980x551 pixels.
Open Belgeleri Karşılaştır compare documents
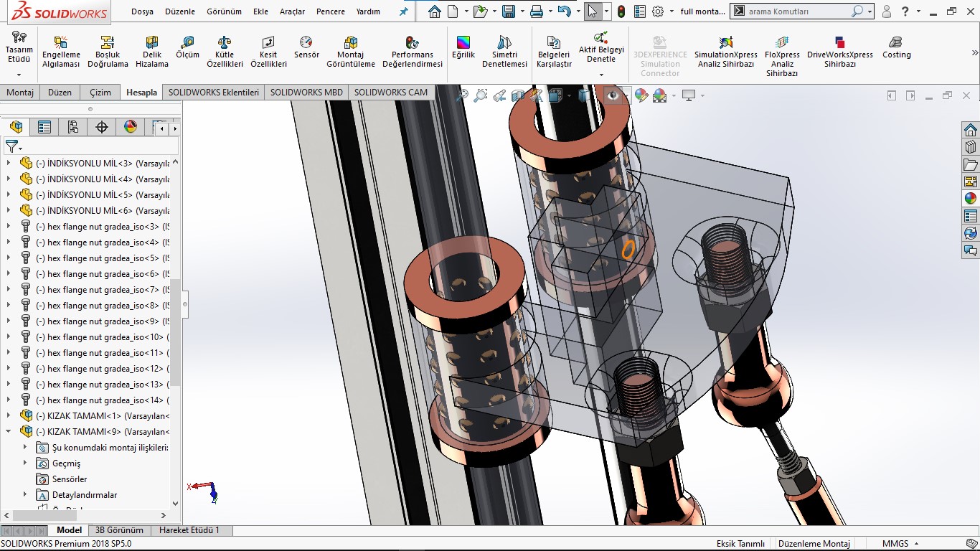pyautogui.click(x=554, y=52)
